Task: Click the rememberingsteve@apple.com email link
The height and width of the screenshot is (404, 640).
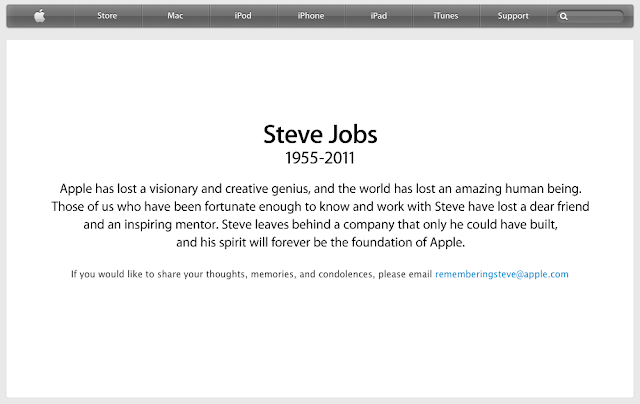Action: (502, 274)
